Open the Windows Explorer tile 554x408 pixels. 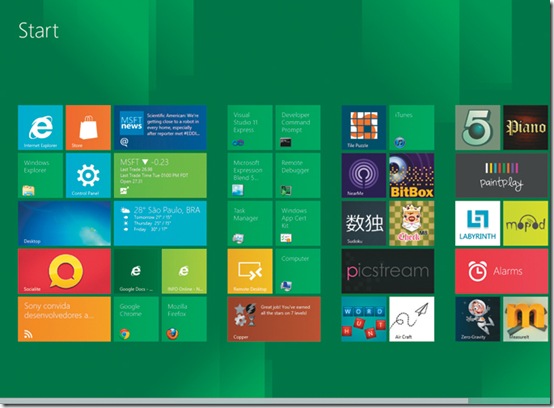[40, 176]
